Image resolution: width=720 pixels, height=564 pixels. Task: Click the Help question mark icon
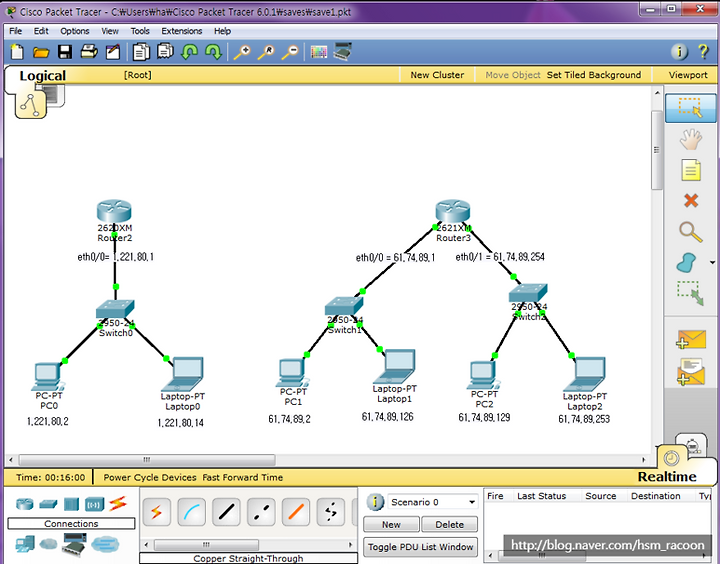click(703, 51)
